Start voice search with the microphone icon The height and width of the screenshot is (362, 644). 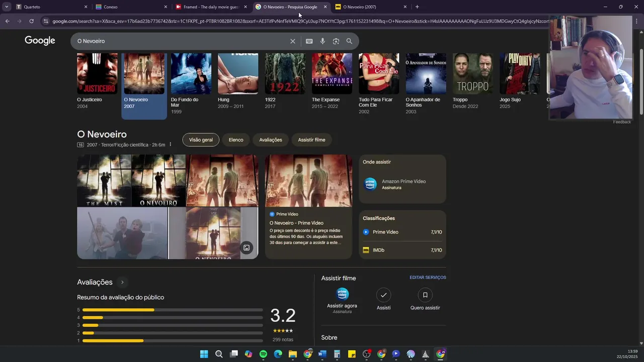323,41
